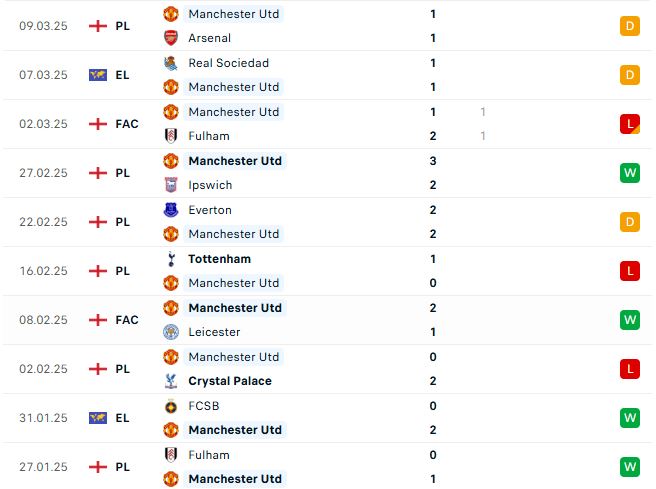Screen dimensions: 656x489
Task: Open the D result badge for Arsenal match
Action: click(630, 26)
